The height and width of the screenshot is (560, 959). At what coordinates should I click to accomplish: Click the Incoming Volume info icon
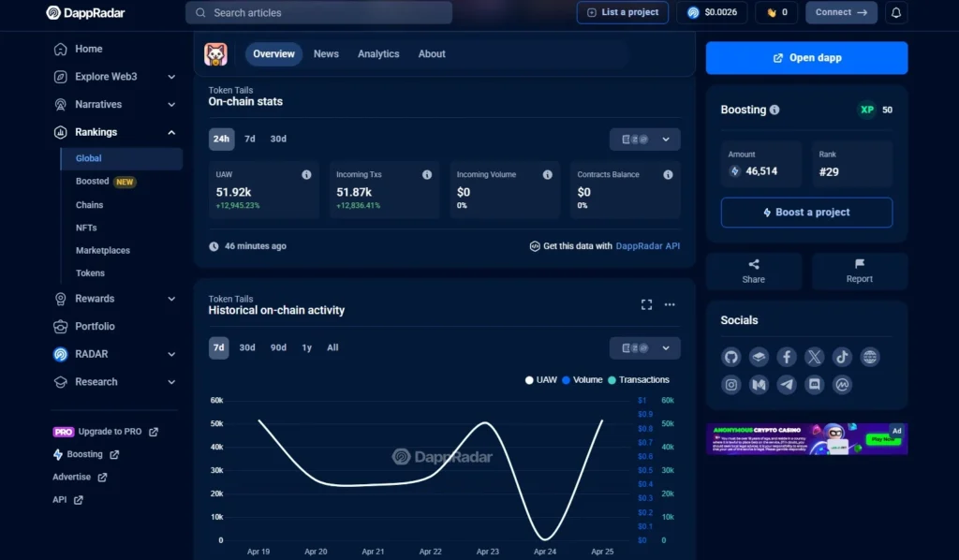547,175
